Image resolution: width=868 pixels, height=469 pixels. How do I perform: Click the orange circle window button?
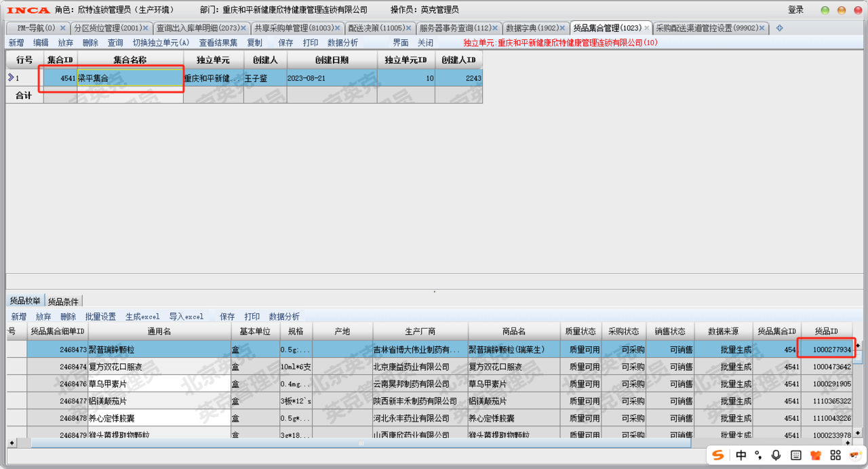(842, 10)
